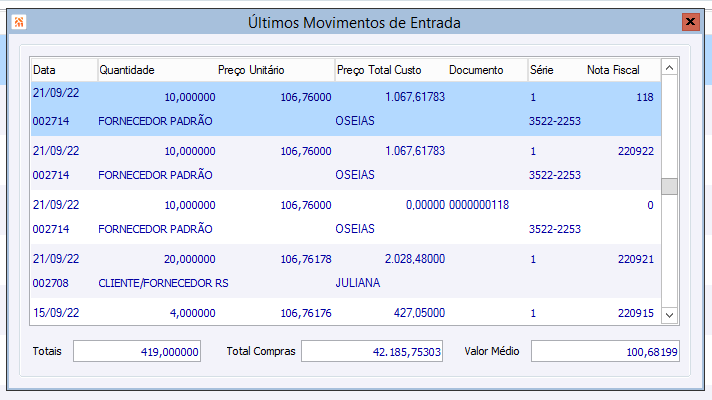Select the row with Nota Fiscal 118
The image size is (712, 400).
(346, 109)
